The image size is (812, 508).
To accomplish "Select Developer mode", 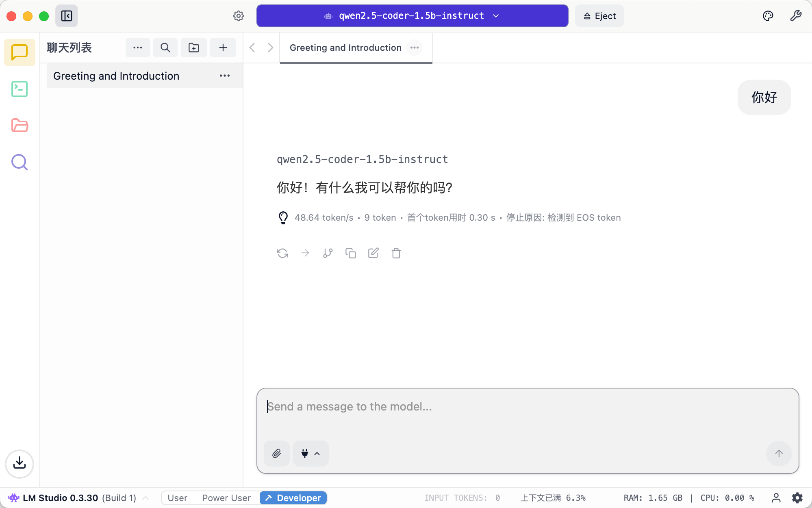I will pyautogui.click(x=293, y=498).
